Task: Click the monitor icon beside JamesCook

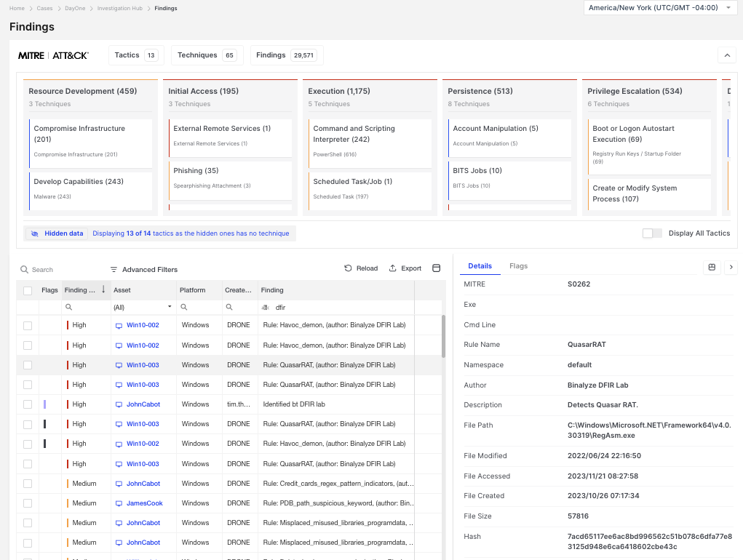Action: tap(119, 503)
